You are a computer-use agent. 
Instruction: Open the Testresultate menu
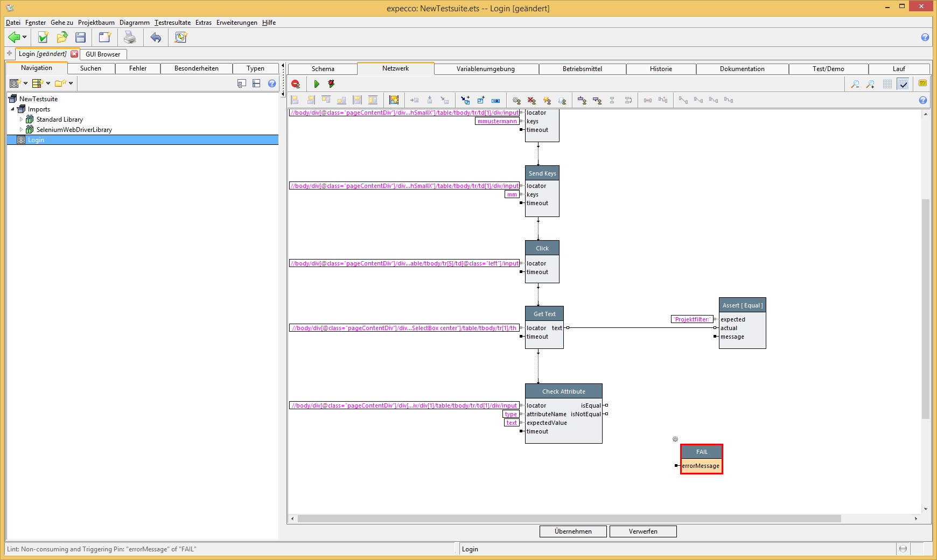172,23
